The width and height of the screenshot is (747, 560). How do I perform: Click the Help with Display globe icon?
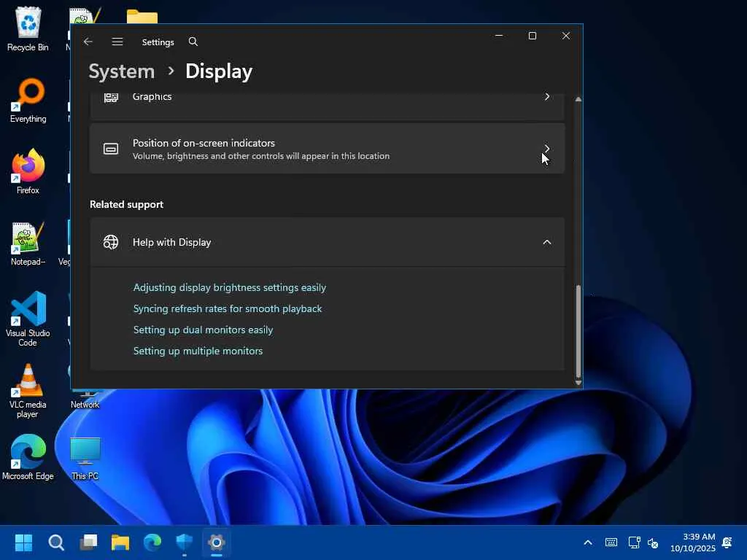tap(111, 242)
